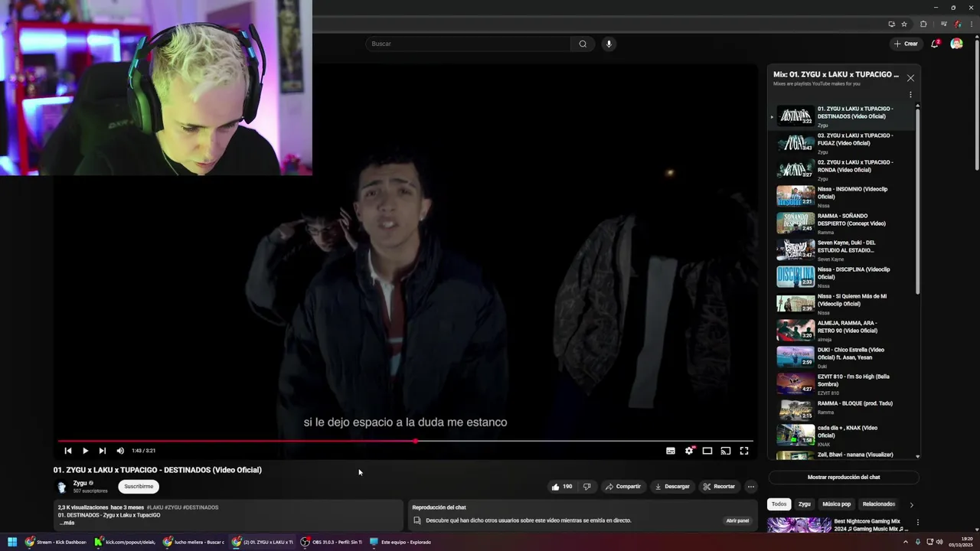The image size is (980, 551).
Task: Like the video with 190 likes
Action: [x=561, y=487]
